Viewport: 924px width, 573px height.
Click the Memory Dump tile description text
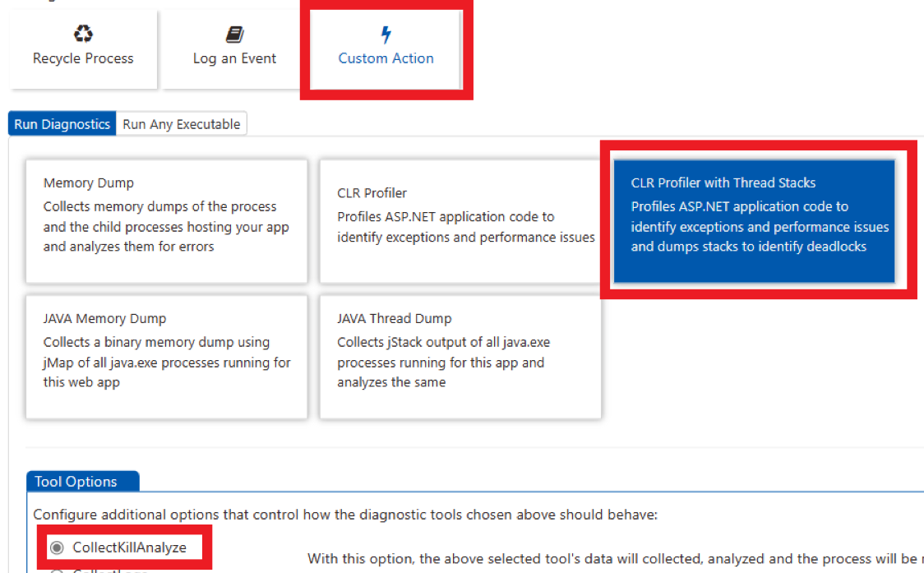tap(166, 227)
